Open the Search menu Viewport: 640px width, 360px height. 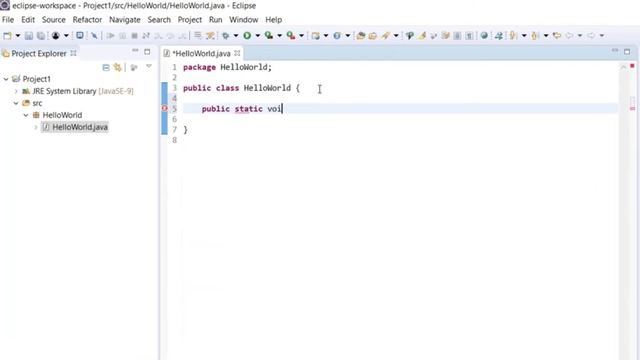pos(159,20)
